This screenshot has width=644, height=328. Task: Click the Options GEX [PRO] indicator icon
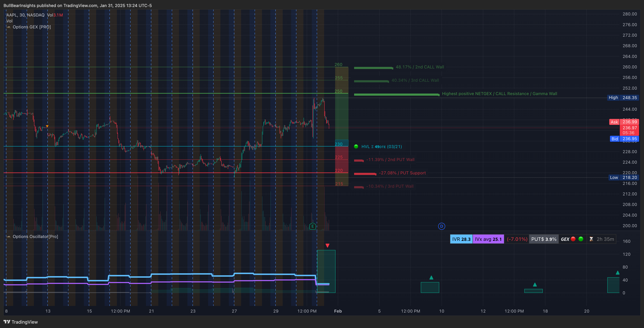point(9,27)
